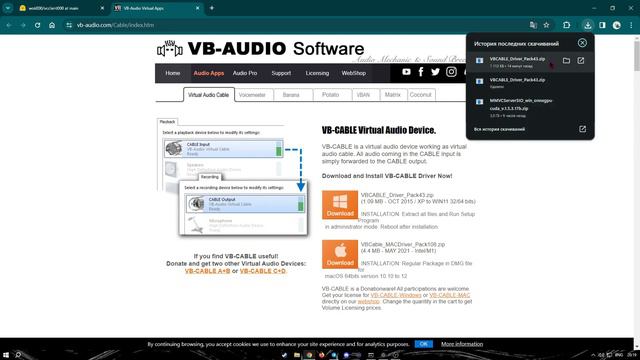The height and width of the screenshot is (360, 640).
Task: Show first VBCABLE_Driver_Pack43.zip in folder
Action: [566, 61]
